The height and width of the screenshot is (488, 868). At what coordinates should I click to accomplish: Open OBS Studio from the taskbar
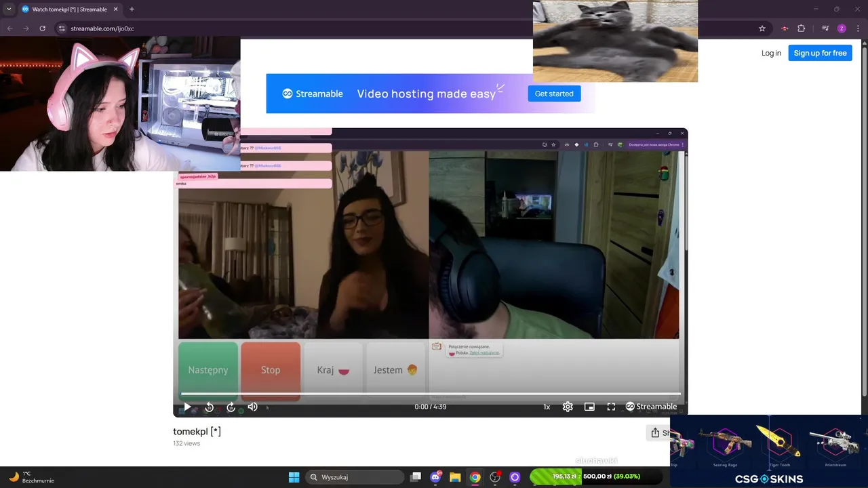(x=495, y=477)
